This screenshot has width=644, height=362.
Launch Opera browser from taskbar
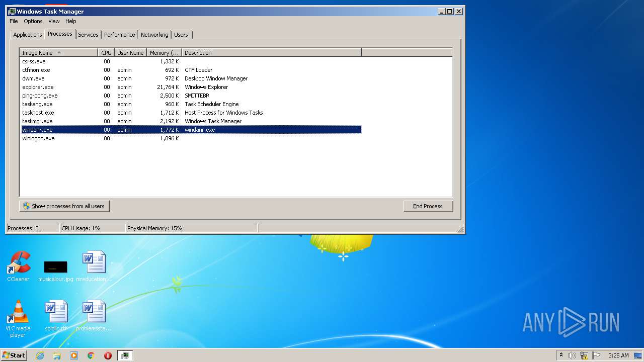tap(108, 355)
